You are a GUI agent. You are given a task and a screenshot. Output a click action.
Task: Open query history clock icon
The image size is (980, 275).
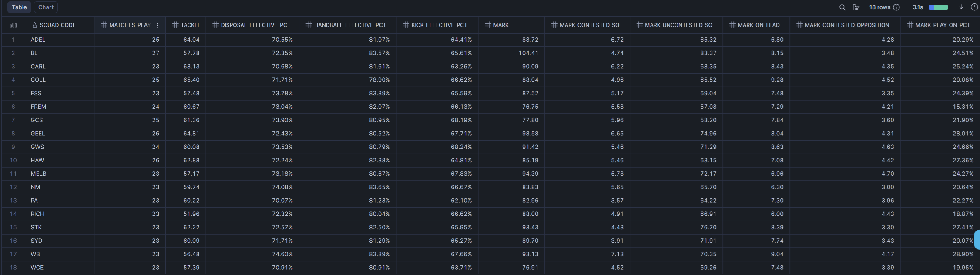pos(974,7)
